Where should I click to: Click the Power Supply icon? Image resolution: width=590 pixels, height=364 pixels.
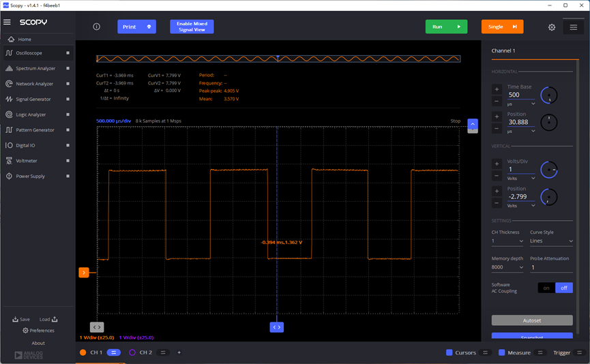pos(9,176)
